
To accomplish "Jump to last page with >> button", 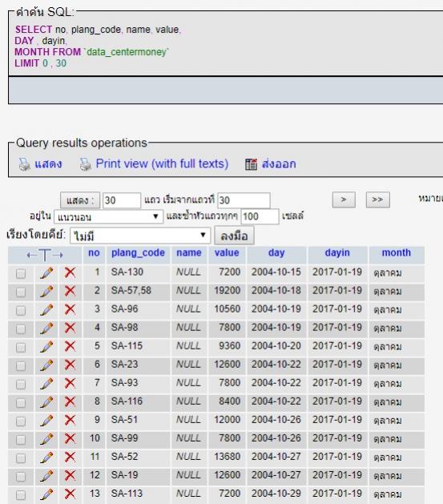I will [x=378, y=200].
